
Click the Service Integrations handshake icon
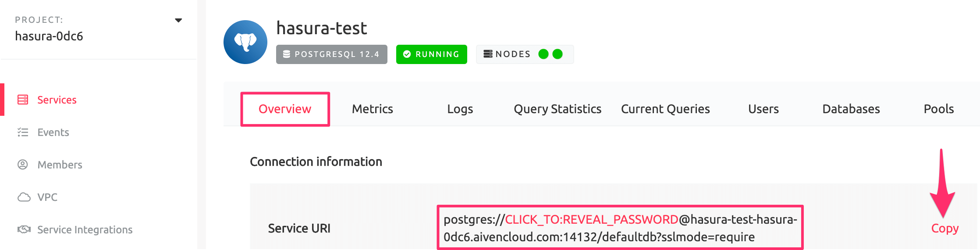click(24, 229)
